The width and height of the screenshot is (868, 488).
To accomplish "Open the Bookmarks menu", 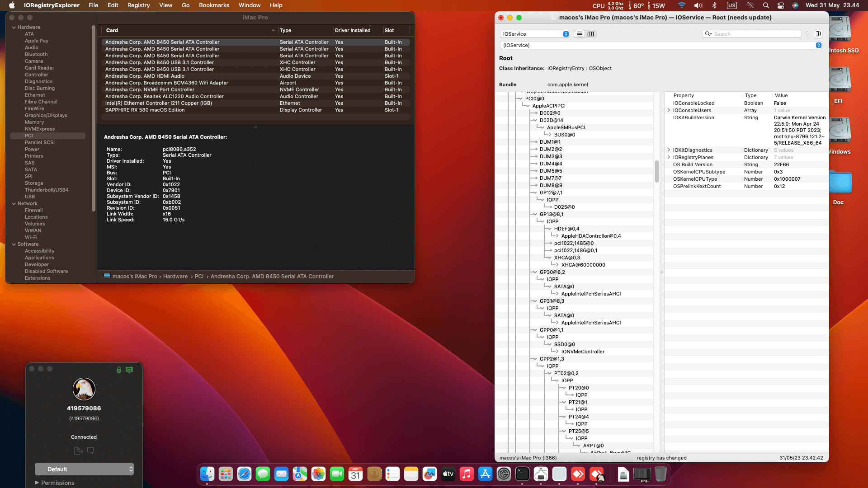I will [214, 5].
